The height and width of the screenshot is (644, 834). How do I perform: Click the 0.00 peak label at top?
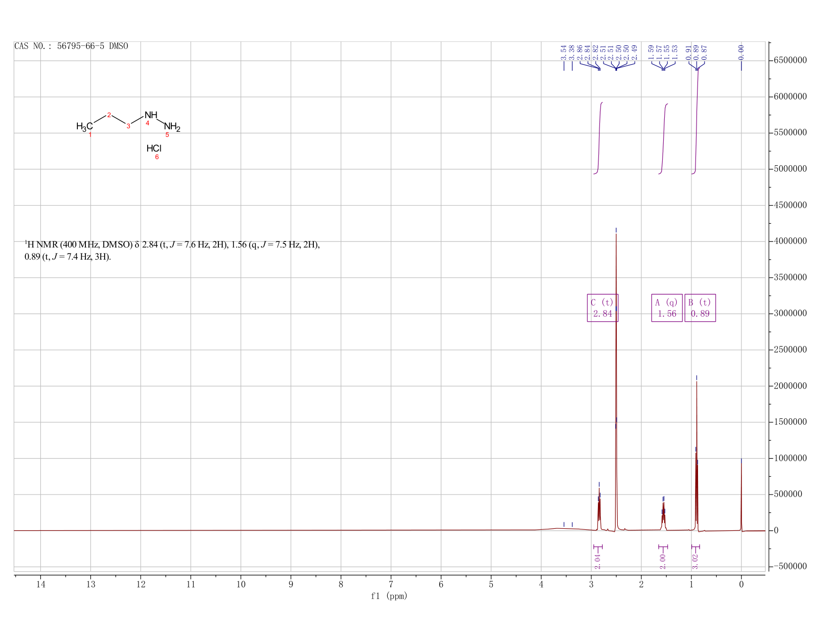coord(742,52)
